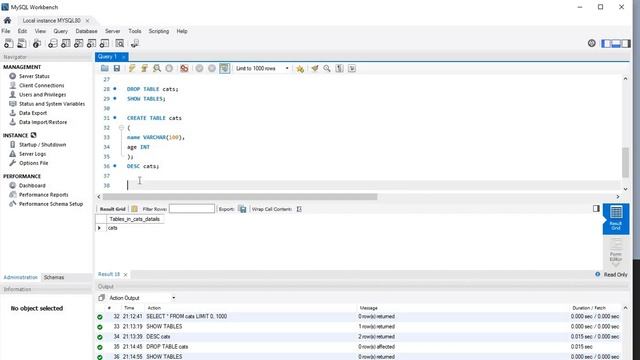Viewport: 640px width, 360px height.
Task: Toggle bottom output panel visibility
Action: (616, 43)
